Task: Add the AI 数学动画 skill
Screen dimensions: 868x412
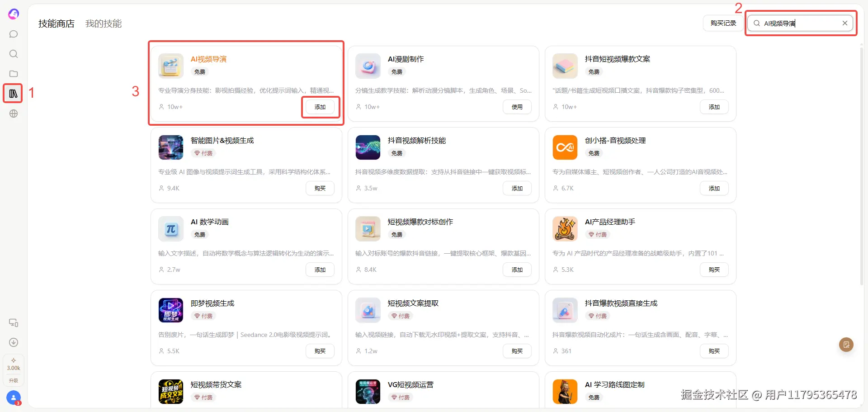Action: [320, 270]
